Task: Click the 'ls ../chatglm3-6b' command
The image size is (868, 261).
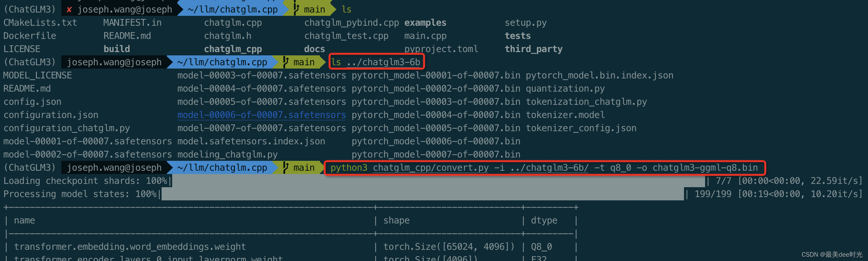Action: tap(376, 62)
